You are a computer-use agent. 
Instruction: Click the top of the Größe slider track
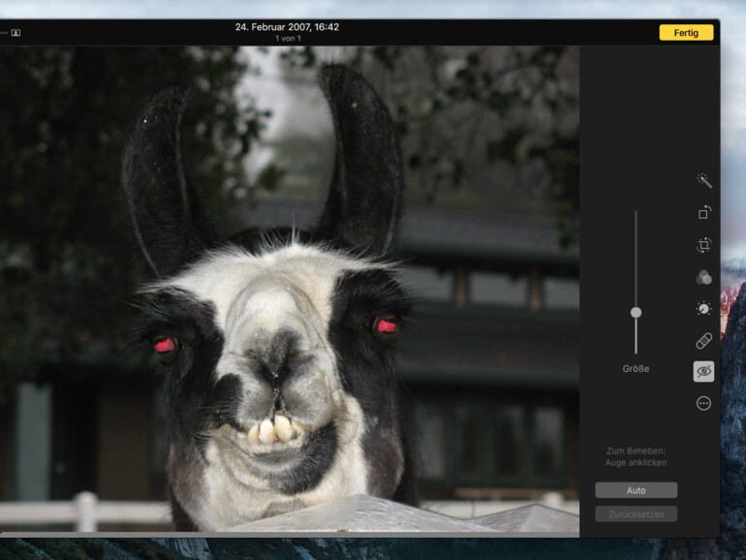[636, 215]
